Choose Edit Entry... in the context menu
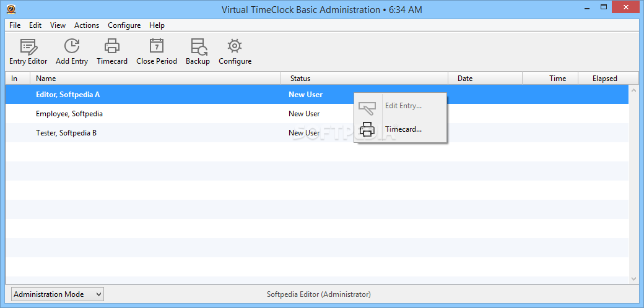The width and height of the screenshot is (644, 308). 403,106
